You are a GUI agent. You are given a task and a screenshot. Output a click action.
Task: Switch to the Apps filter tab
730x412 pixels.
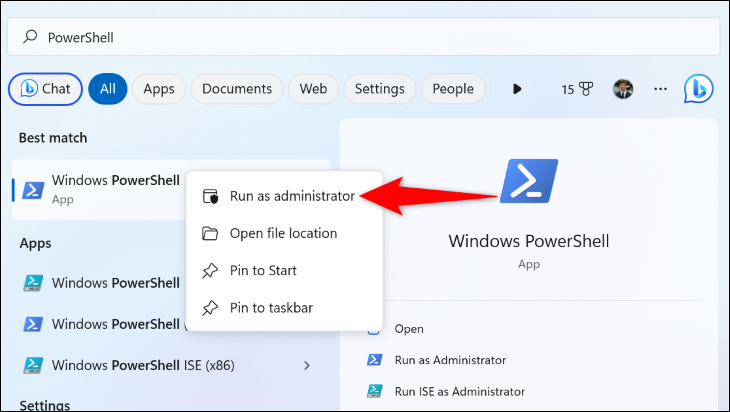[159, 89]
